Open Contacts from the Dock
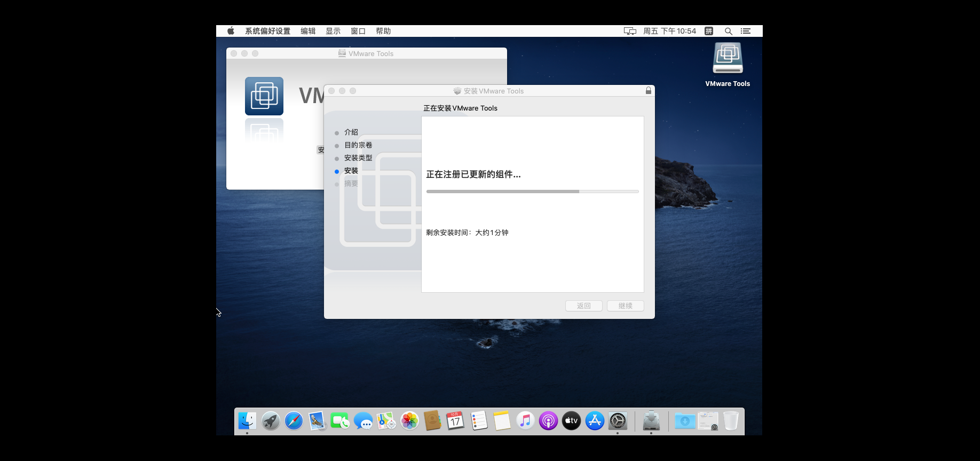980x461 pixels. click(x=432, y=421)
